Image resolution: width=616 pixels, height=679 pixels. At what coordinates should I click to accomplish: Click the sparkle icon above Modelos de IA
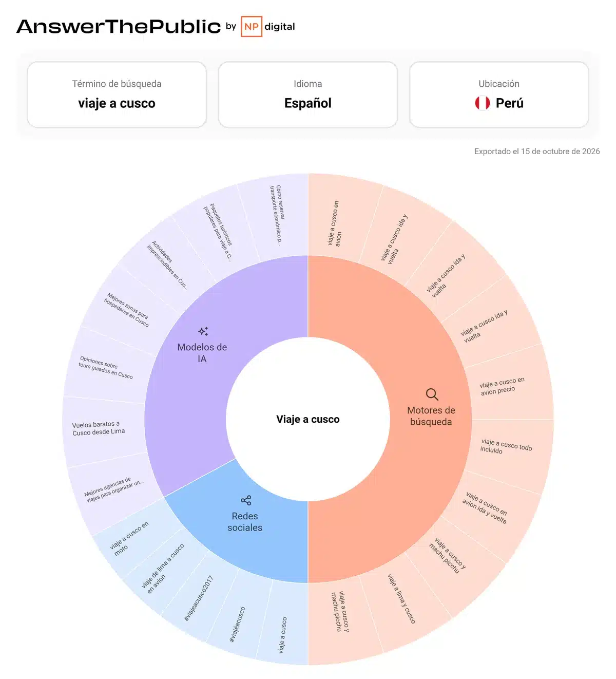click(203, 331)
